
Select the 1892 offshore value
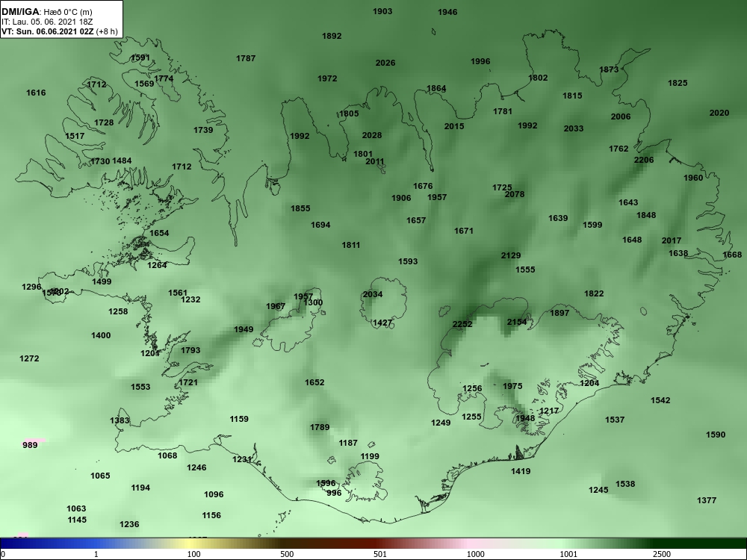tap(332, 36)
